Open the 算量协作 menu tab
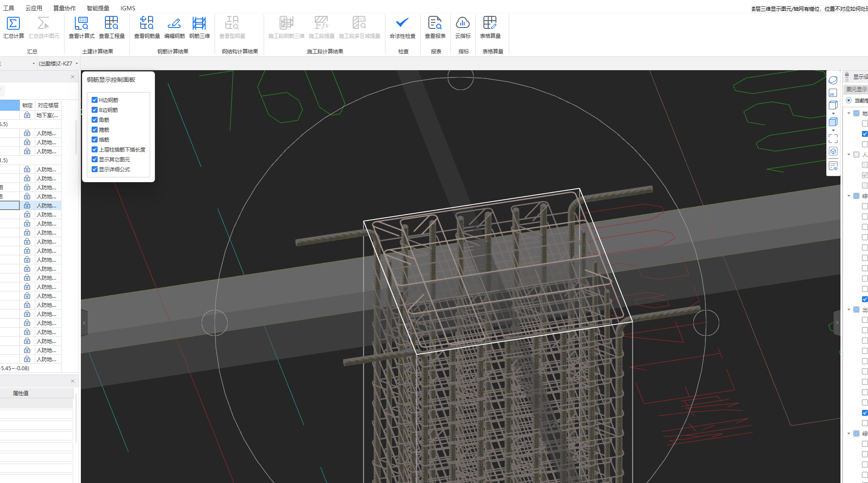Image resolution: width=868 pixels, height=483 pixels. click(x=65, y=8)
